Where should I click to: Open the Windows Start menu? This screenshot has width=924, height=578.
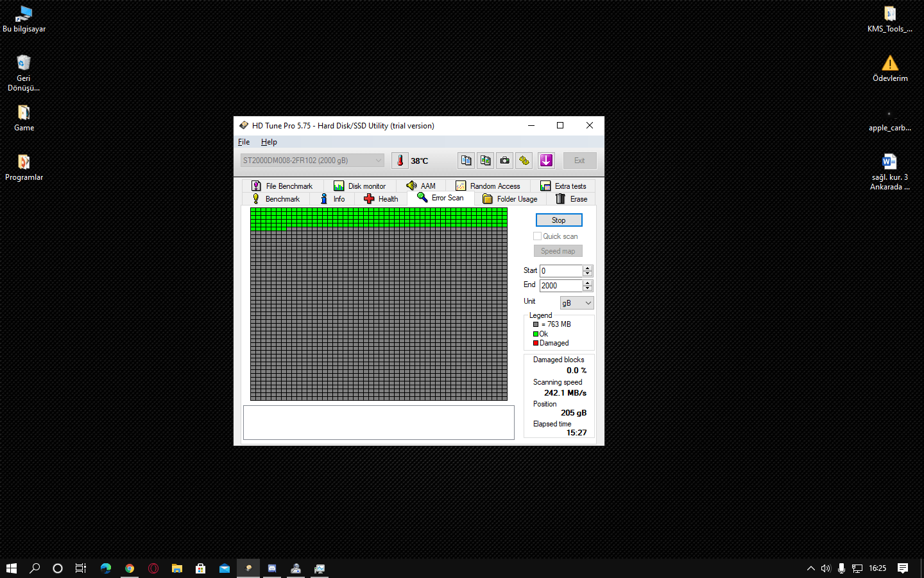[x=12, y=568]
